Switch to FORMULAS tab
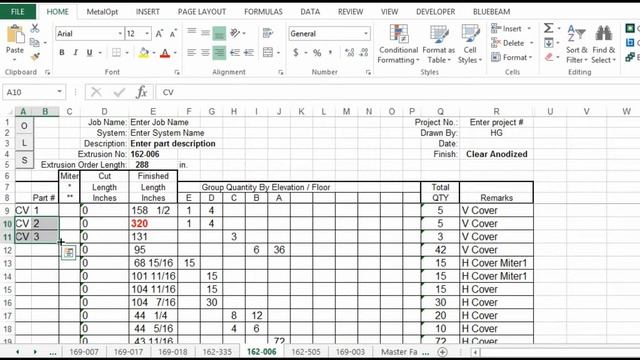The width and height of the screenshot is (640, 360). pyautogui.click(x=263, y=12)
